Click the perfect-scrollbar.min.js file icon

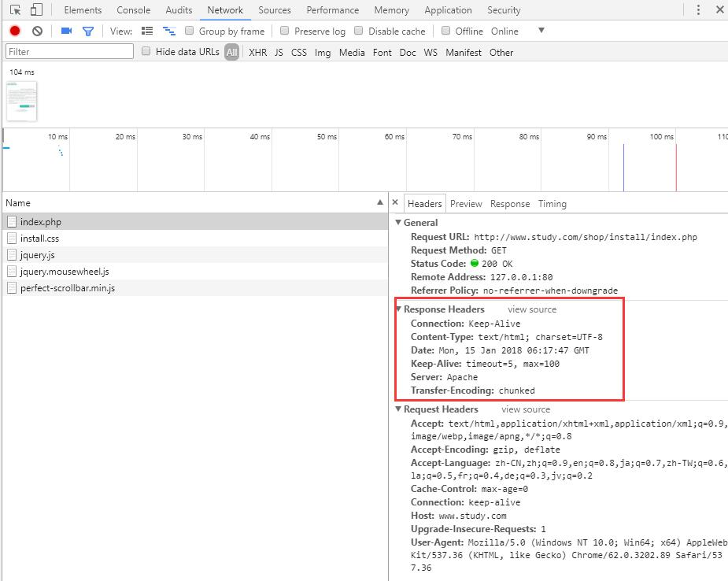point(12,288)
